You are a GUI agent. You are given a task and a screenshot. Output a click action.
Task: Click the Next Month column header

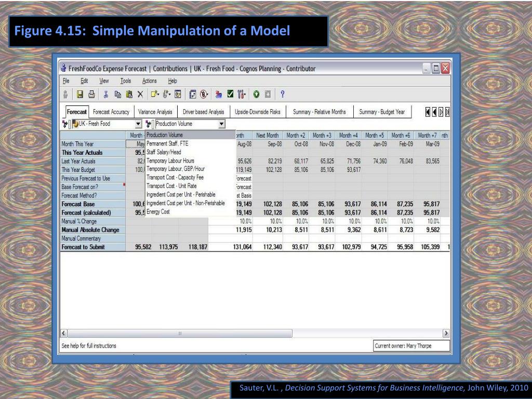tap(268, 136)
